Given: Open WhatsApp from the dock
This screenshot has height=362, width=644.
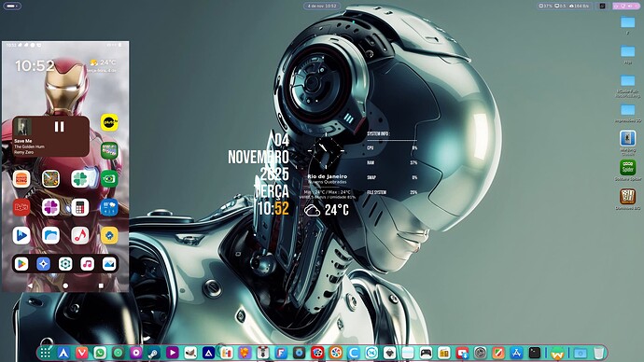Looking at the screenshot, I should click(x=100, y=353).
